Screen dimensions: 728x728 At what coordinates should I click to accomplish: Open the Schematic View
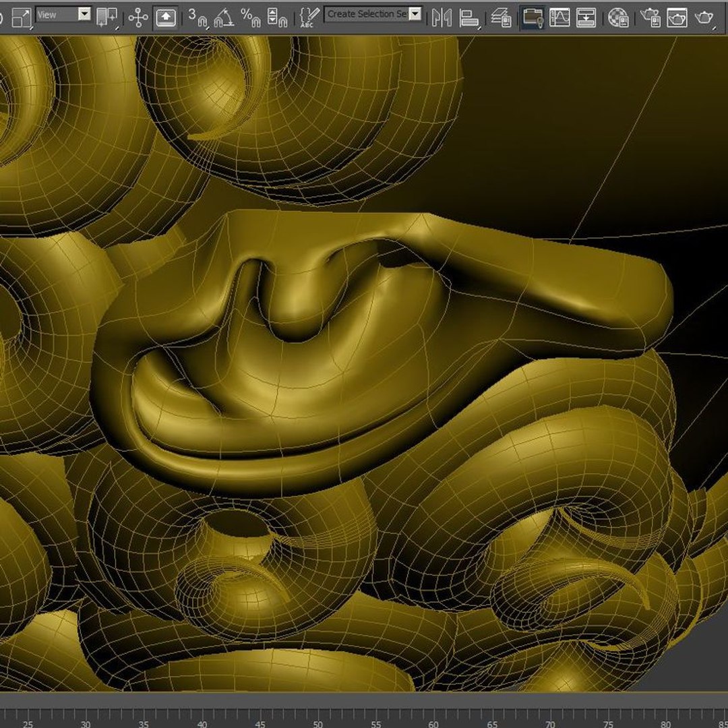tap(586, 18)
